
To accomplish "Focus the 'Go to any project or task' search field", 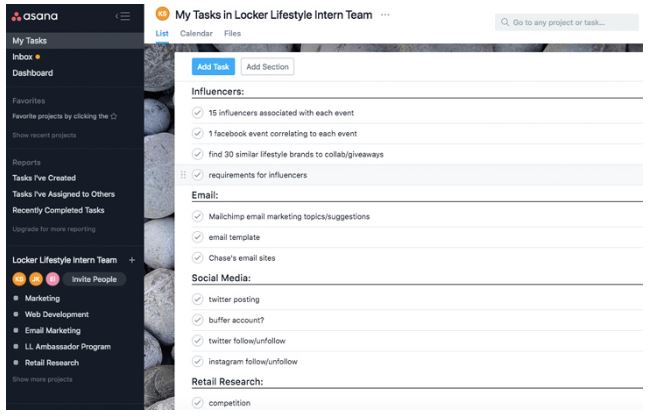I will 566,22.
